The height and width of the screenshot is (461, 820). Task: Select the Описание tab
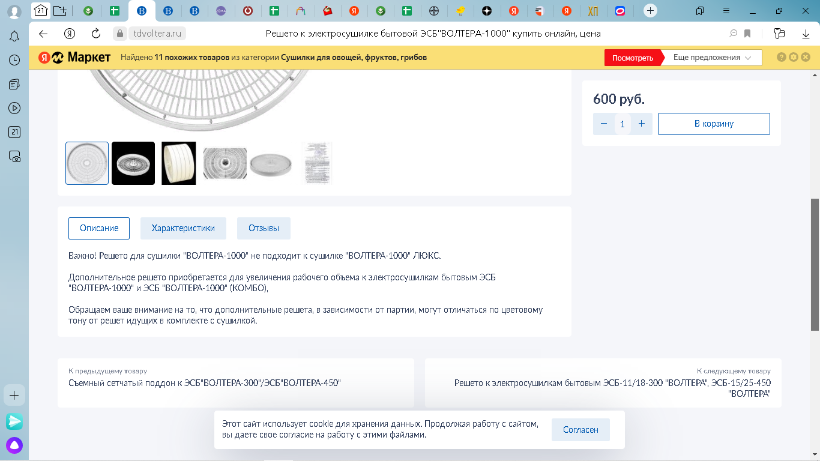tap(99, 228)
